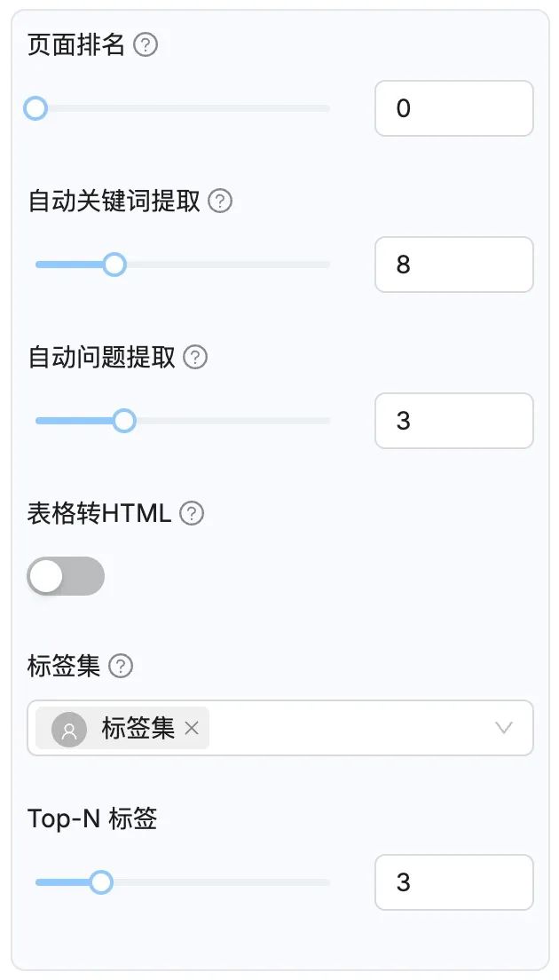Click the avatar icon inside the 标签集 tag
Screen dimensions: 559x980
pos(69,728)
